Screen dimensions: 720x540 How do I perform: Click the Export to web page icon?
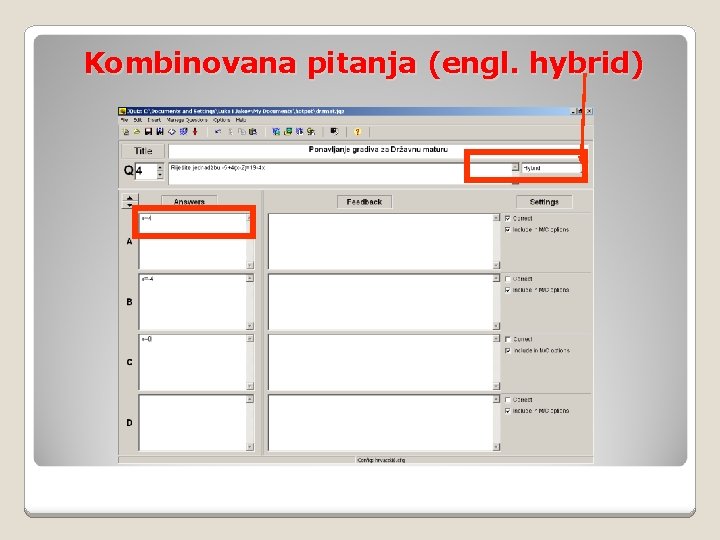(x=172, y=132)
